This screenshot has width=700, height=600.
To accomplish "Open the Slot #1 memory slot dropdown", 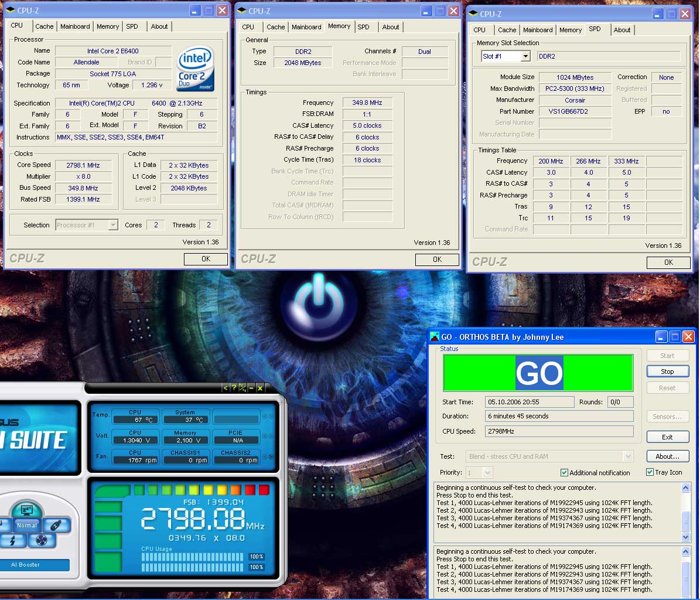I will pos(525,56).
